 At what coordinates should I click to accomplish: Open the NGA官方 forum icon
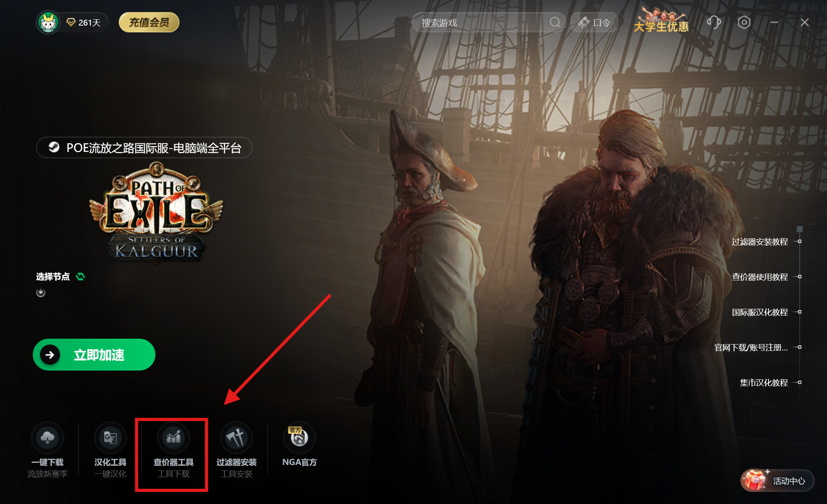click(x=299, y=438)
